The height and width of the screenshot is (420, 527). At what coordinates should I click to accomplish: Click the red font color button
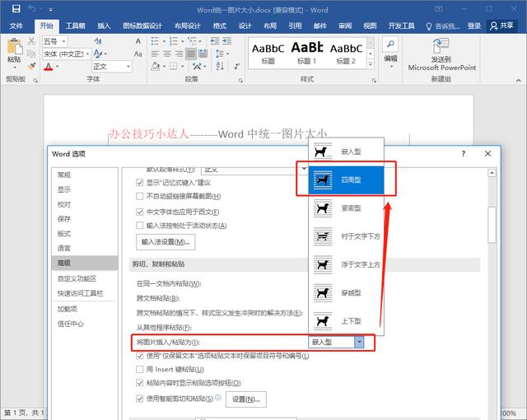coord(49,67)
